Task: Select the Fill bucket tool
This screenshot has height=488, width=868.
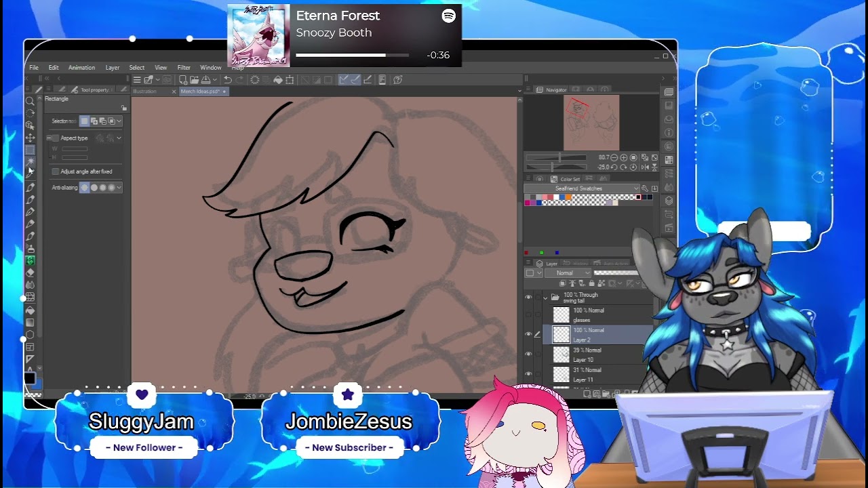Action: click(31, 310)
